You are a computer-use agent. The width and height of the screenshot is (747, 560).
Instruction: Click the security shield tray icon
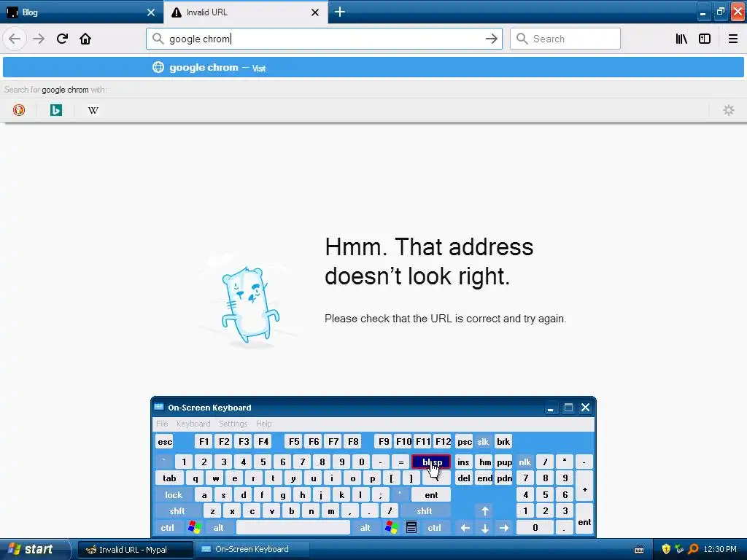665,549
